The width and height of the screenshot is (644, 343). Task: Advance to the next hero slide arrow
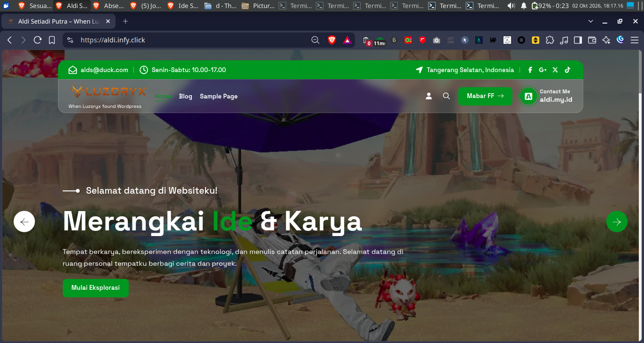click(x=617, y=221)
